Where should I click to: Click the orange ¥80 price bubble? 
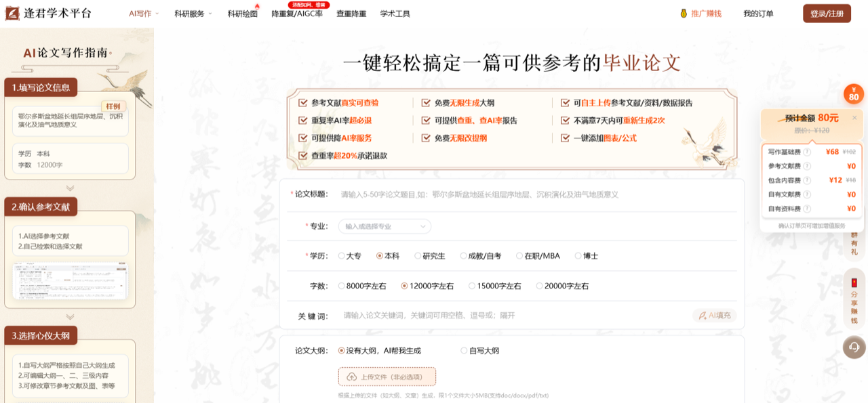[854, 94]
